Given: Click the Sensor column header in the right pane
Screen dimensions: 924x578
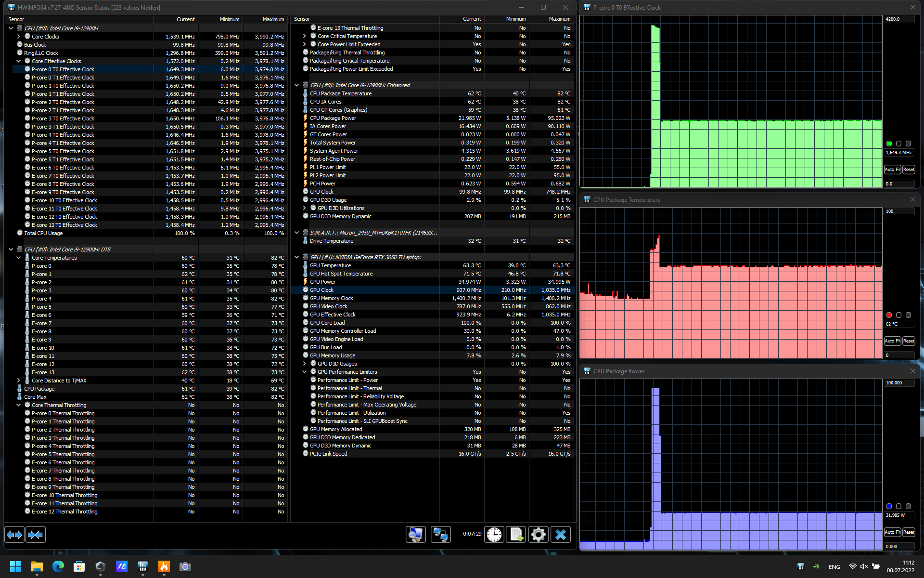Looking at the screenshot, I should pyautogui.click(x=302, y=19).
